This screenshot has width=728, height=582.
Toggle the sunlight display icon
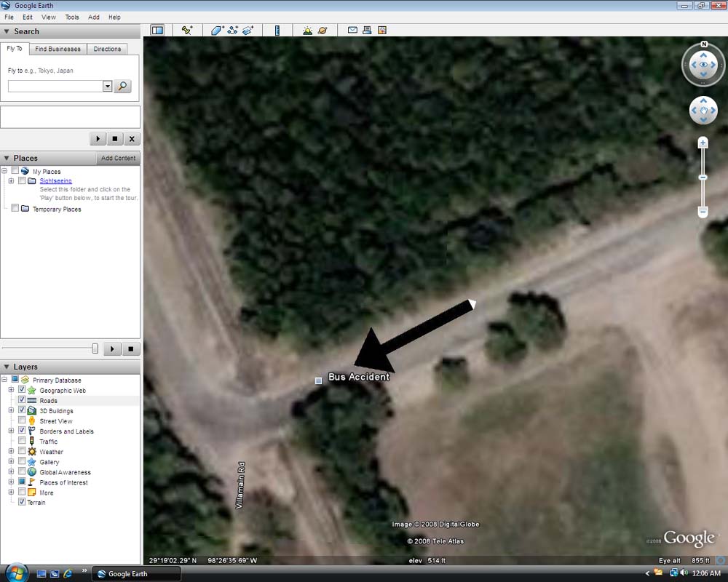[x=307, y=30]
